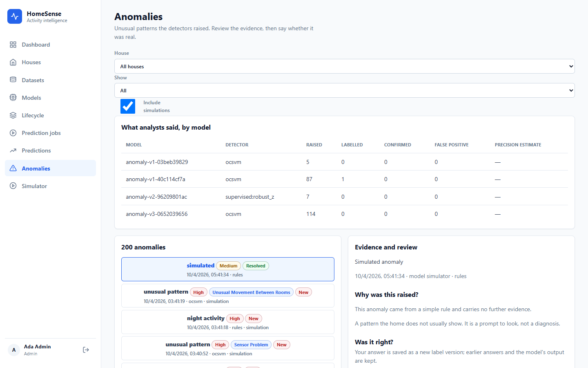Screen dimensions: 588x368
Task: Navigate to Prediction jobs
Action: 50,133
